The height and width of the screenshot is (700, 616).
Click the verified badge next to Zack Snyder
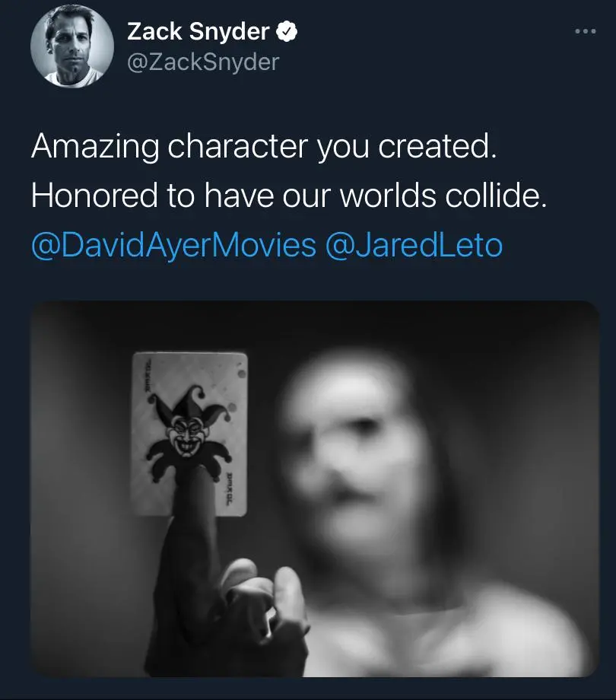point(287,32)
